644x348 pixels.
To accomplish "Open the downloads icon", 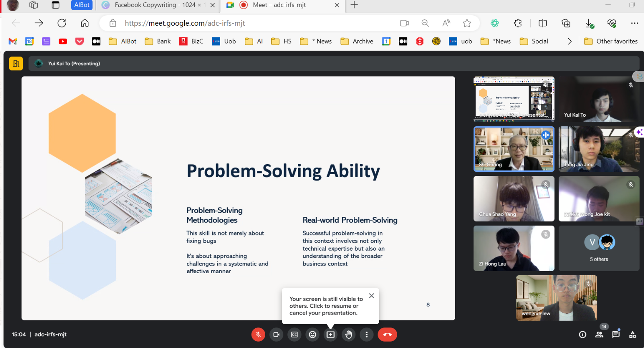I will 589,24.
